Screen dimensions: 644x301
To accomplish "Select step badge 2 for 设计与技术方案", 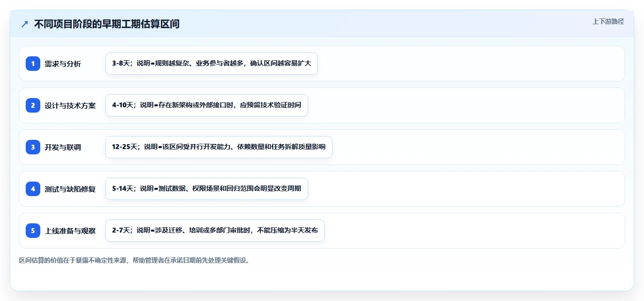I will pos(33,105).
